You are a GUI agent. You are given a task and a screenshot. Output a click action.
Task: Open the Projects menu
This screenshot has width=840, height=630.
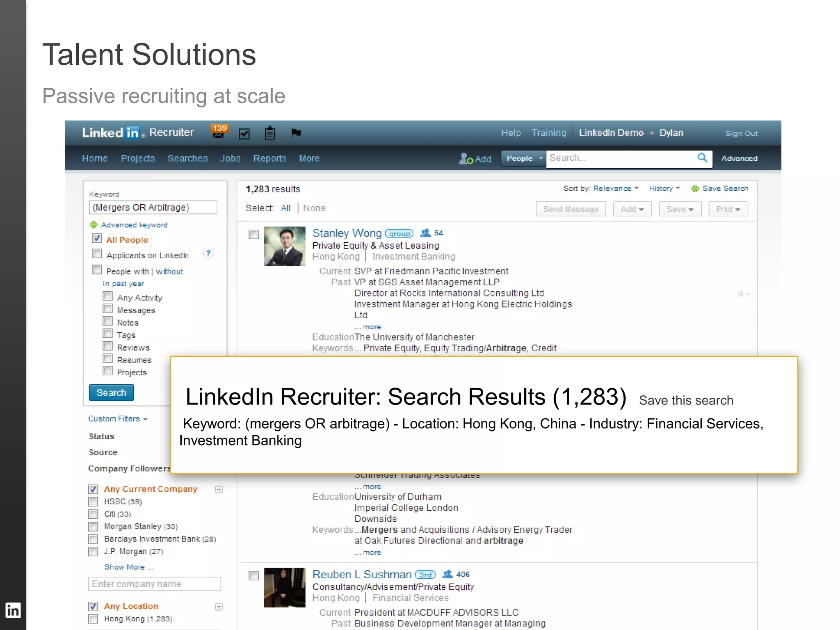click(138, 158)
